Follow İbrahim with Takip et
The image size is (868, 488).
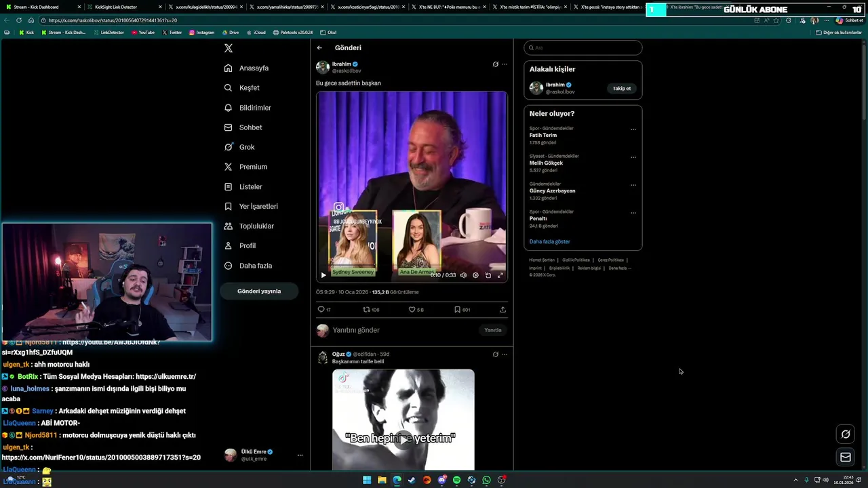coord(622,88)
